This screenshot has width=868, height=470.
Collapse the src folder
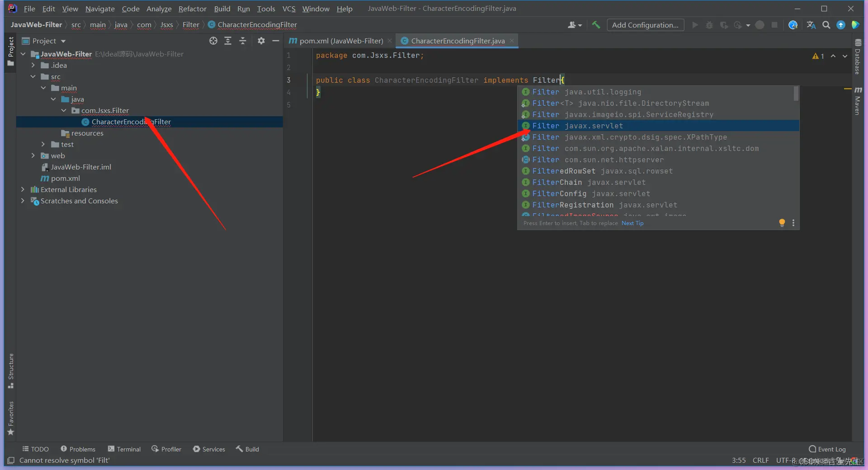(33, 77)
